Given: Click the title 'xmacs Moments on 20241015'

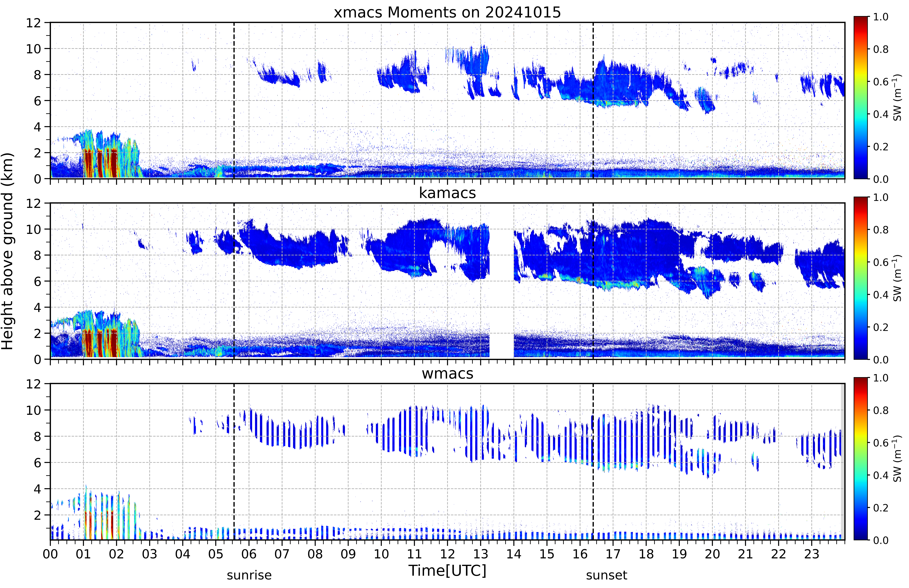Looking at the screenshot, I should point(447,12).
